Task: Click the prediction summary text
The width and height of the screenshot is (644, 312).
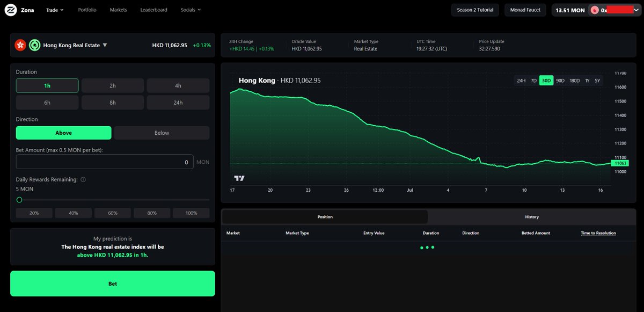Action: [113, 247]
